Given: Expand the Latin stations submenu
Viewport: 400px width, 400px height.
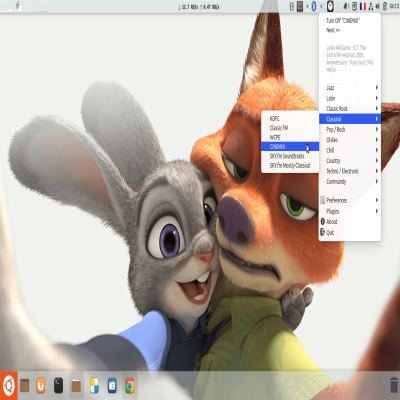Looking at the screenshot, I should (x=350, y=98).
